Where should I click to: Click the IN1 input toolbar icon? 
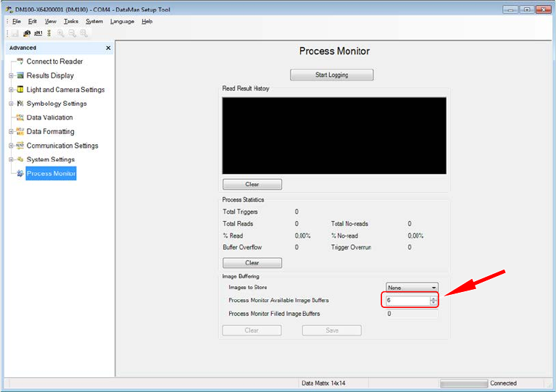38,33
